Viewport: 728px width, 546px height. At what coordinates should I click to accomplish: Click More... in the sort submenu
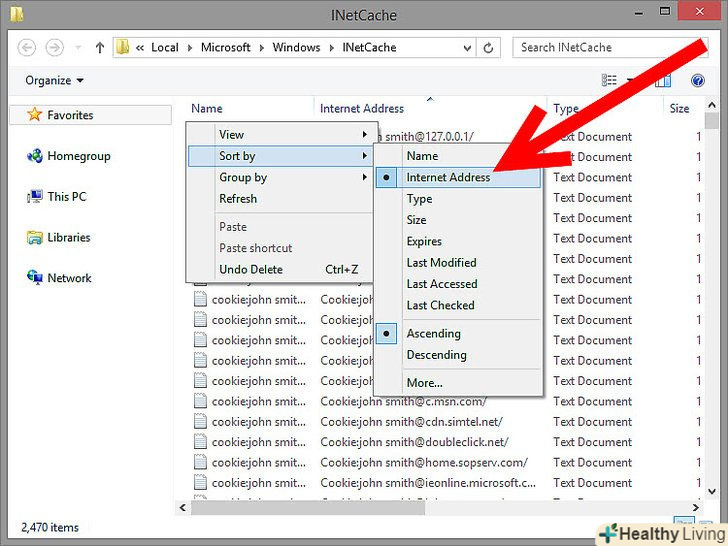coord(424,383)
